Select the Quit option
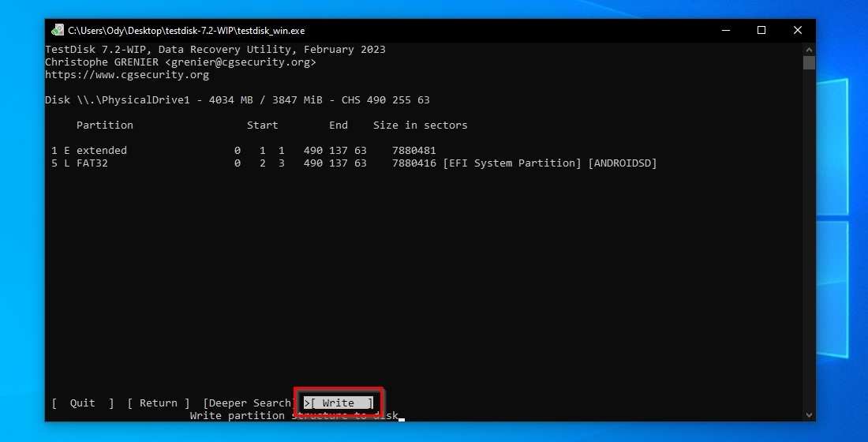868x442 pixels. tap(83, 403)
